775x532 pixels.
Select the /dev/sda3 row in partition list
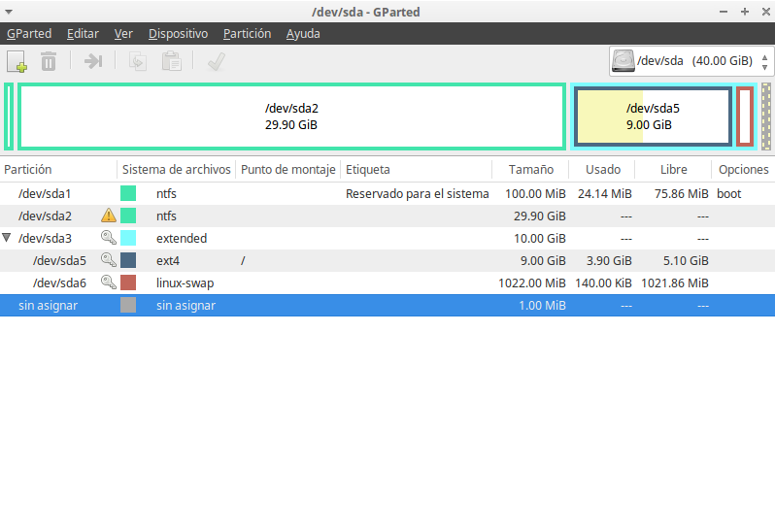tap(387, 238)
